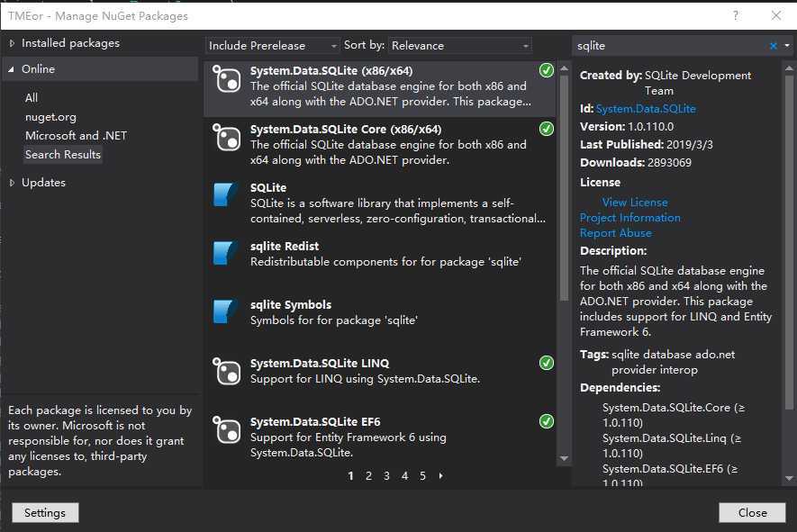Select the System.Data.SQLite LINQ package title
This screenshot has width=797, height=532.
pos(320,364)
